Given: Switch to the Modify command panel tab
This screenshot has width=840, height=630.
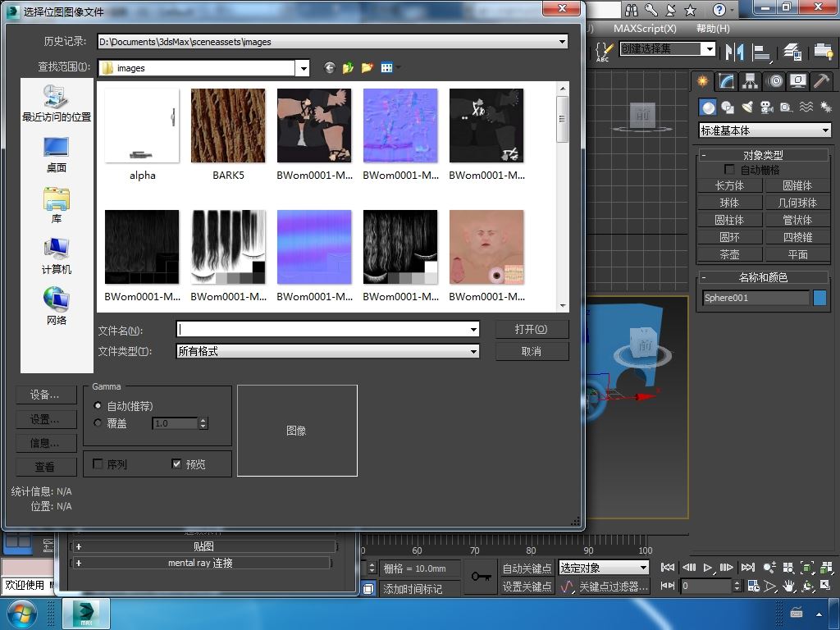Looking at the screenshot, I should pos(726,81).
